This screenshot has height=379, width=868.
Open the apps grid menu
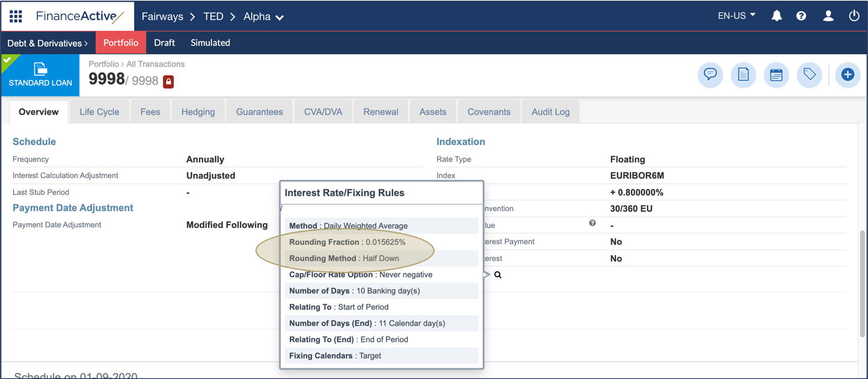(16, 16)
